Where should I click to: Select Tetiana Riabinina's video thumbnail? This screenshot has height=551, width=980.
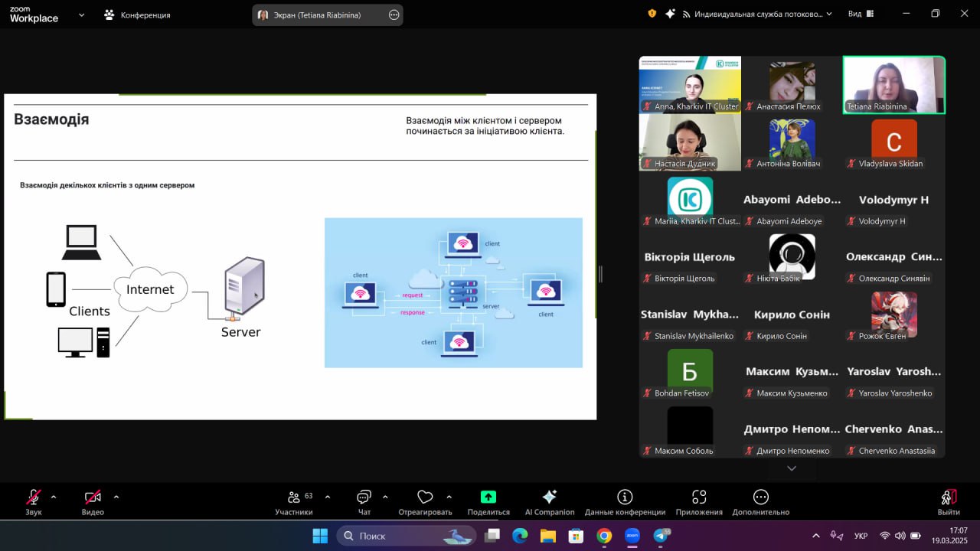tap(894, 85)
